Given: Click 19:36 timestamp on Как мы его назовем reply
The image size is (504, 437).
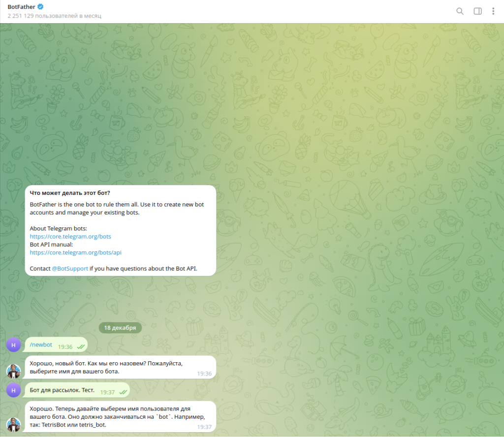Looking at the screenshot, I should tap(204, 374).
